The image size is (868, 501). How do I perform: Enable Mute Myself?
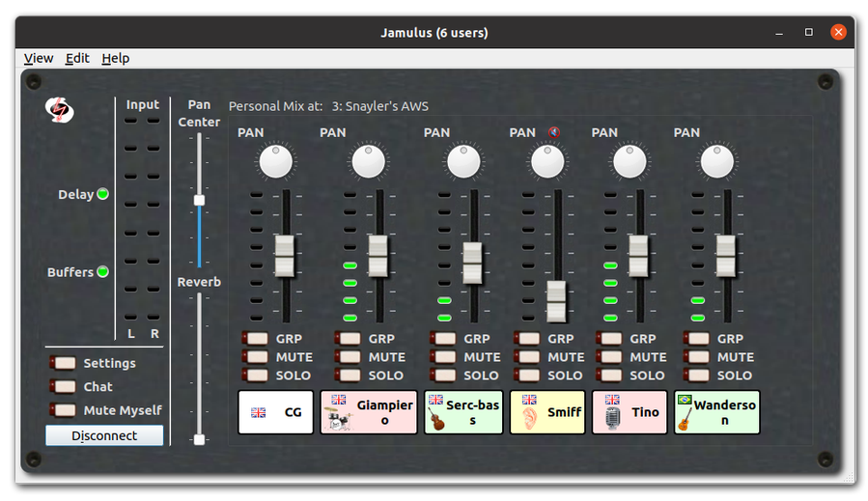coord(63,410)
